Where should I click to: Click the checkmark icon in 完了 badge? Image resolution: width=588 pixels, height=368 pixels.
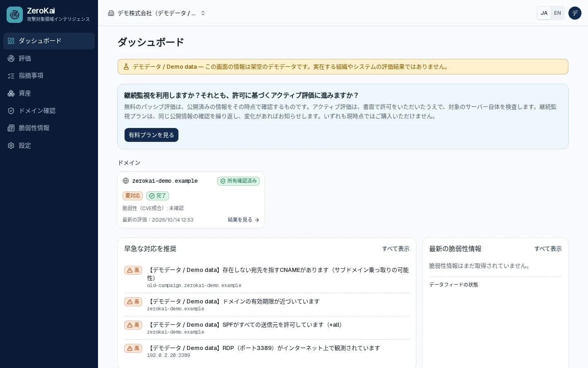click(152, 196)
